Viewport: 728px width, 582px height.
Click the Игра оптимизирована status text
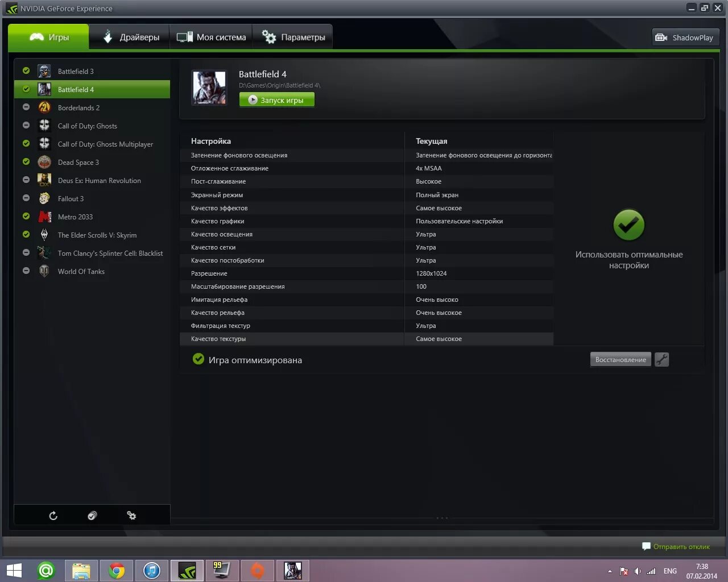(x=255, y=360)
